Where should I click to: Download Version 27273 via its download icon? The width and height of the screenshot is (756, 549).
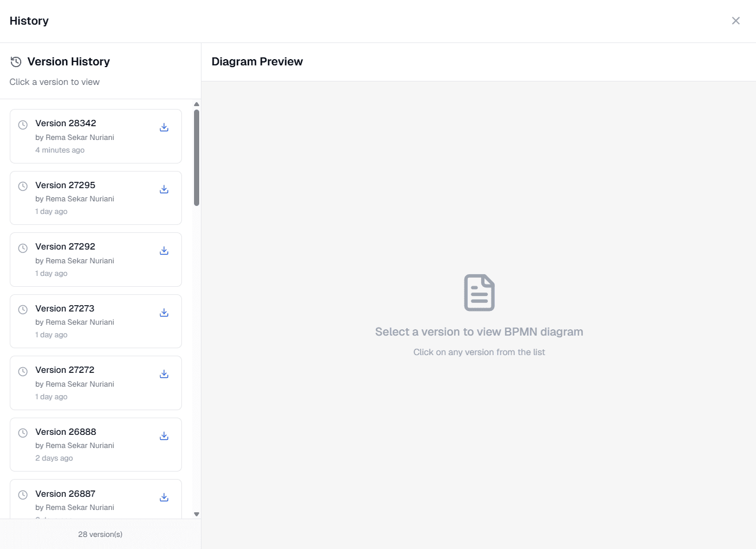click(164, 313)
